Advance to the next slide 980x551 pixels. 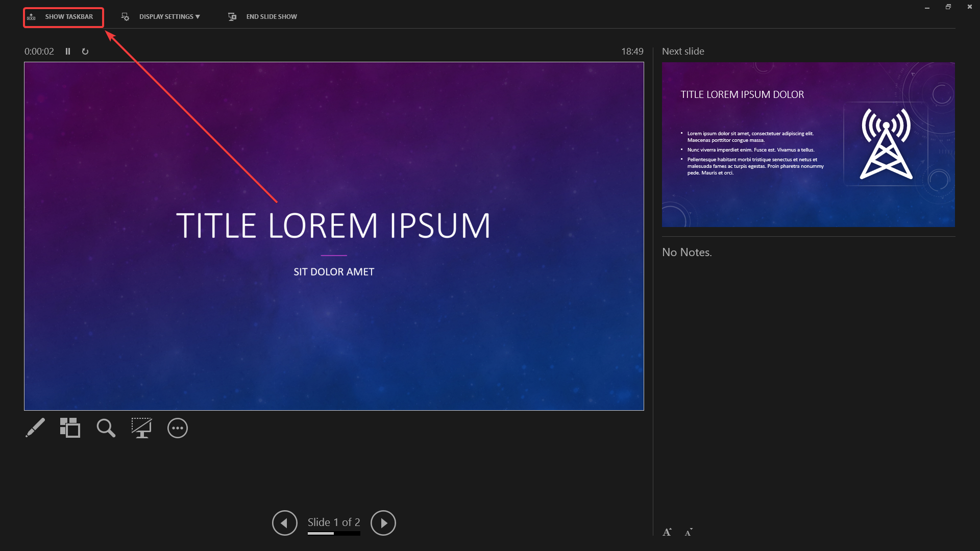(383, 523)
